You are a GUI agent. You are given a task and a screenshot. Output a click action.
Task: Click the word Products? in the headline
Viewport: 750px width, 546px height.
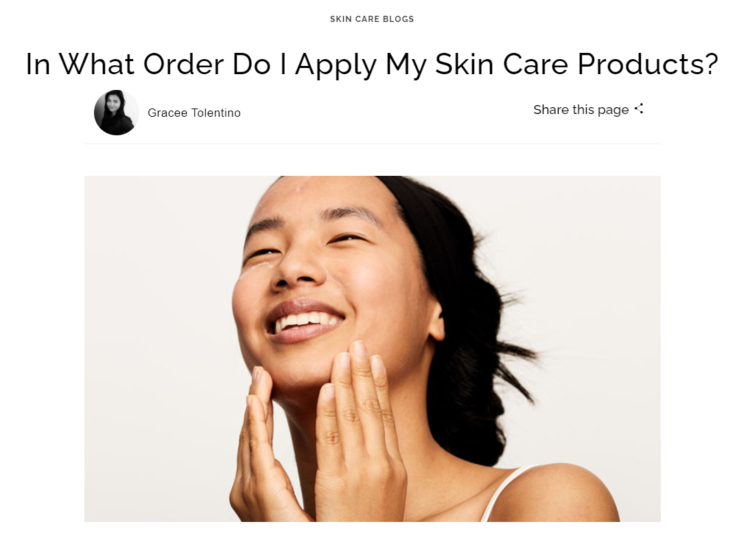point(648,64)
